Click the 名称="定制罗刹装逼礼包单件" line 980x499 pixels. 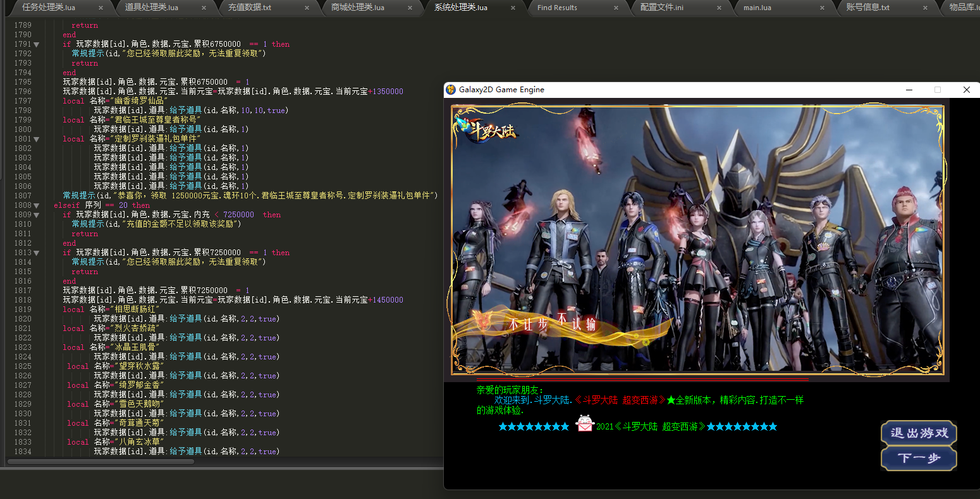[x=132, y=139]
